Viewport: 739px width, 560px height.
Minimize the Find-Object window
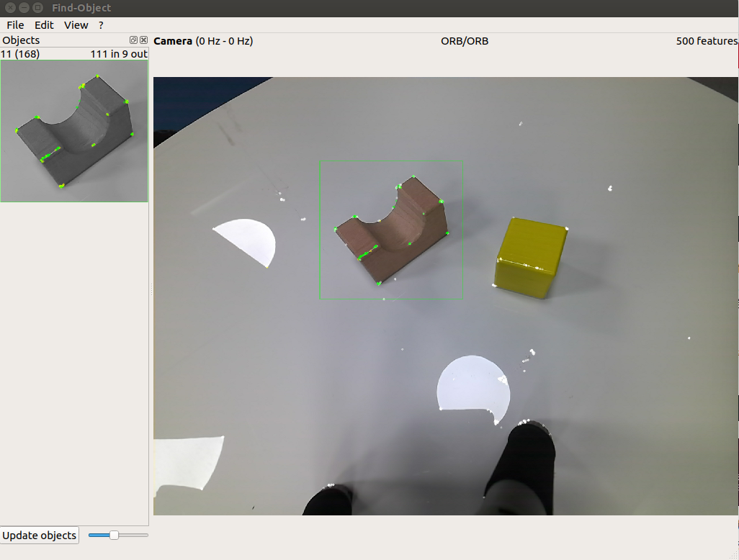coord(24,7)
